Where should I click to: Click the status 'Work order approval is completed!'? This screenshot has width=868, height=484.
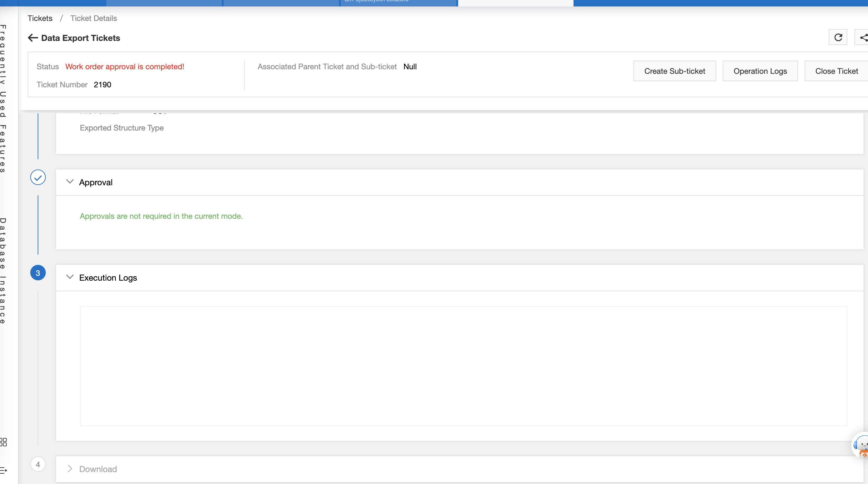pos(125,66)
